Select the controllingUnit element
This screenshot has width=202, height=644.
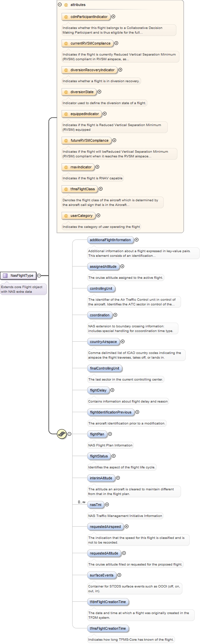101,288
